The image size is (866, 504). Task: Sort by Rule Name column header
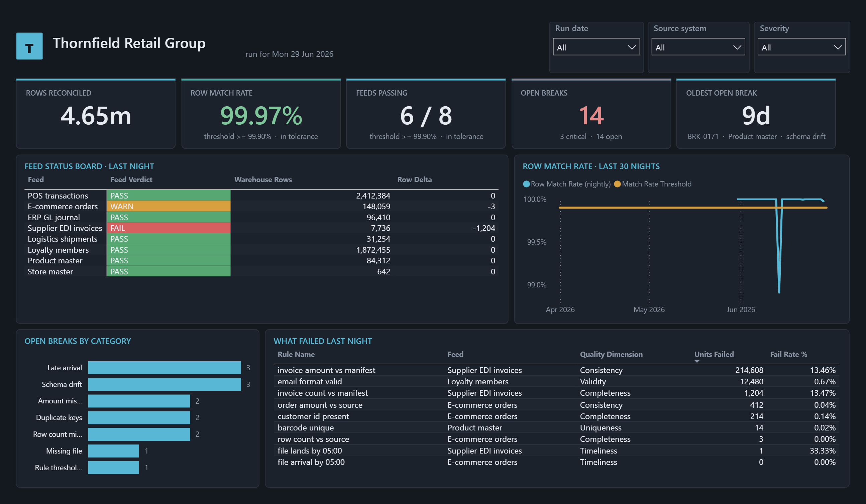point(296,354)
